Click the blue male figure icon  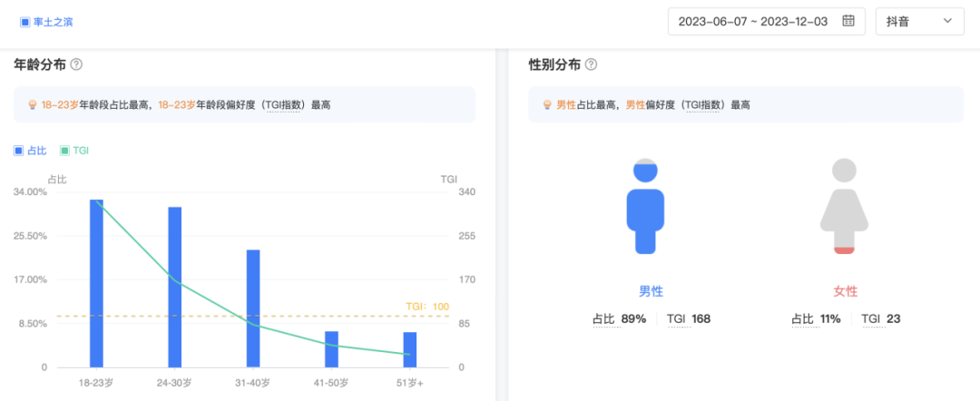(x=645, y=206)
